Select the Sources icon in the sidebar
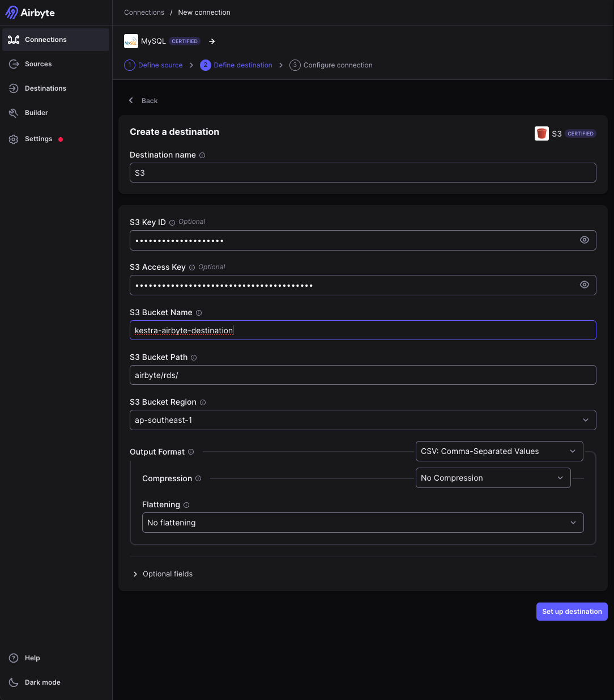Screen dimensions: 614x700 pyautogui.click(x=38, y=64)
